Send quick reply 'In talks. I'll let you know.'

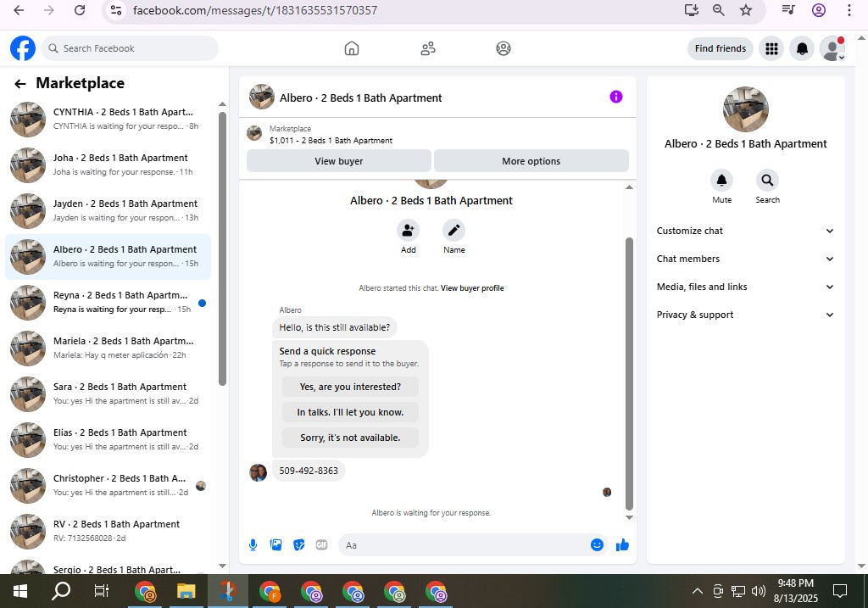tap(350, 412)
